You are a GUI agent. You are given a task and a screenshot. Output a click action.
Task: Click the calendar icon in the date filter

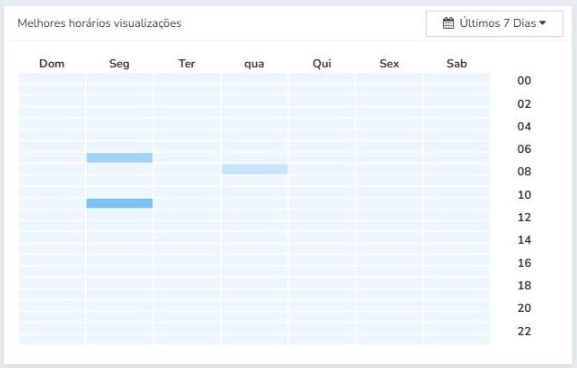tap(448, 23)
